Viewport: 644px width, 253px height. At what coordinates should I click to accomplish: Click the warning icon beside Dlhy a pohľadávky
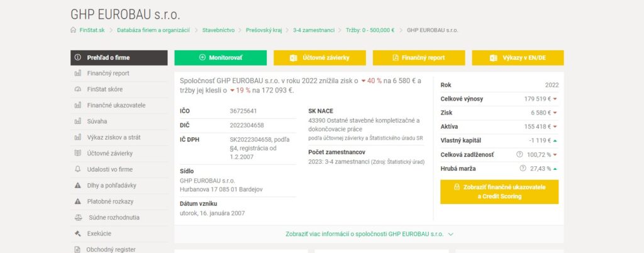point(77,186)
